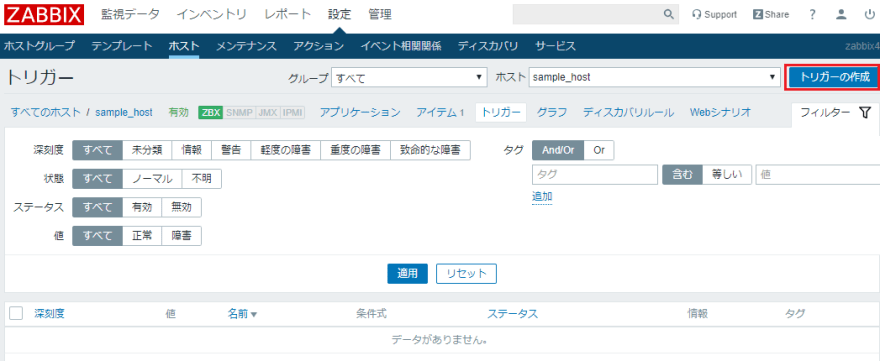Open the Share link

[771, 15]
